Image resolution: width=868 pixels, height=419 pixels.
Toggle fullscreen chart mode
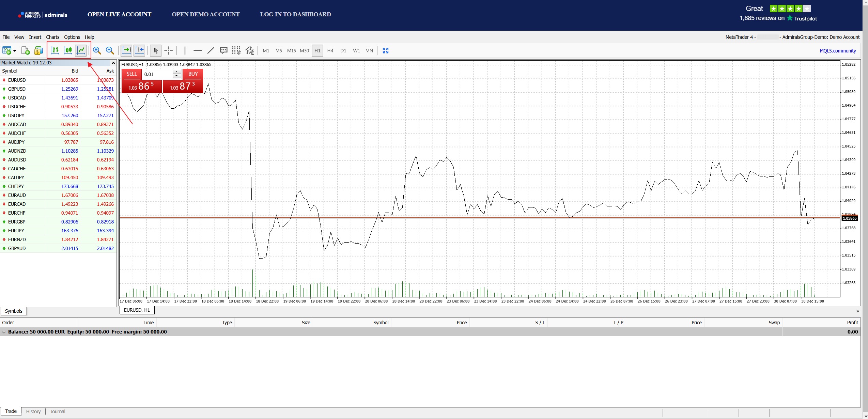click(385, 51)
